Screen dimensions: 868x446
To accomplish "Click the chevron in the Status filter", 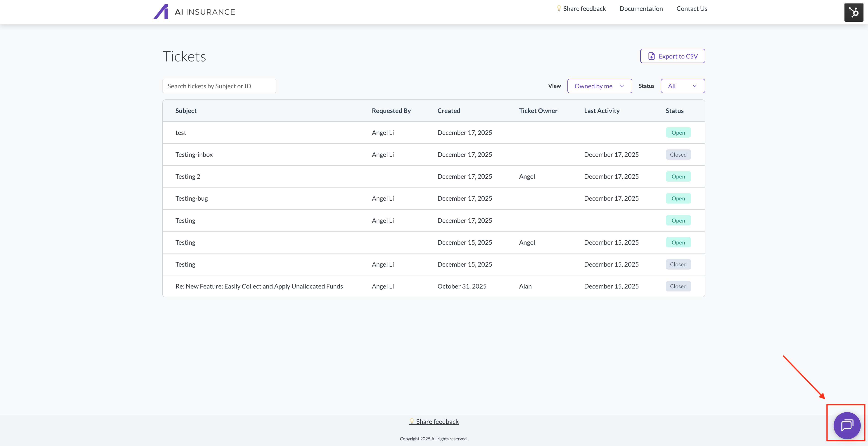I will (x=695, y=86).
